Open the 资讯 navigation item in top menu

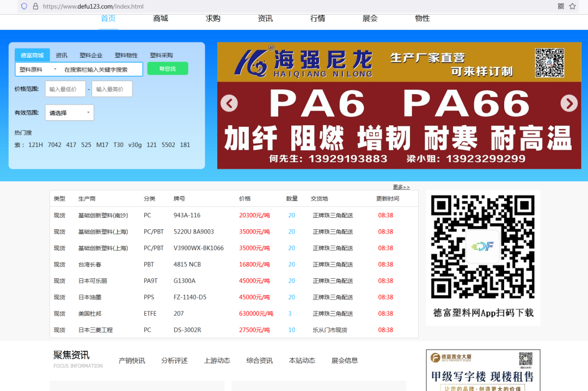coord(265,19)
